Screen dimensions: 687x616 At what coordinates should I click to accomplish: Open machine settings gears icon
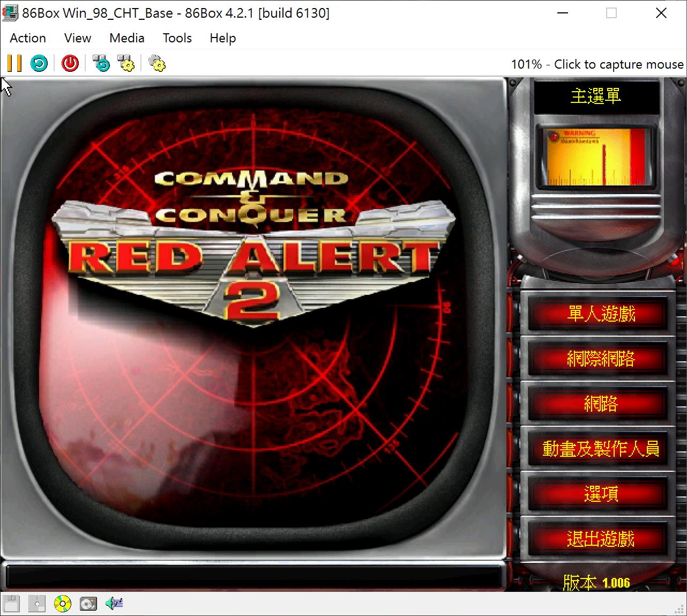click(156, 63)
